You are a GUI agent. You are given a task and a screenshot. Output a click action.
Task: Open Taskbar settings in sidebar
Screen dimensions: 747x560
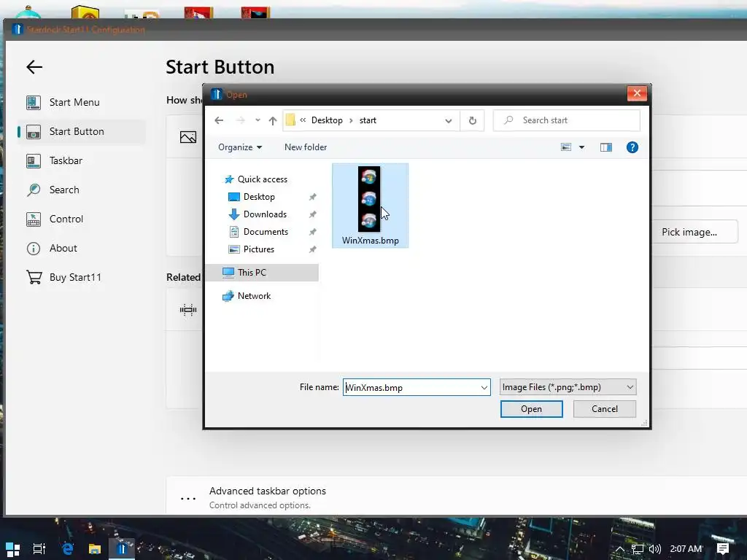tap(66, 160)
